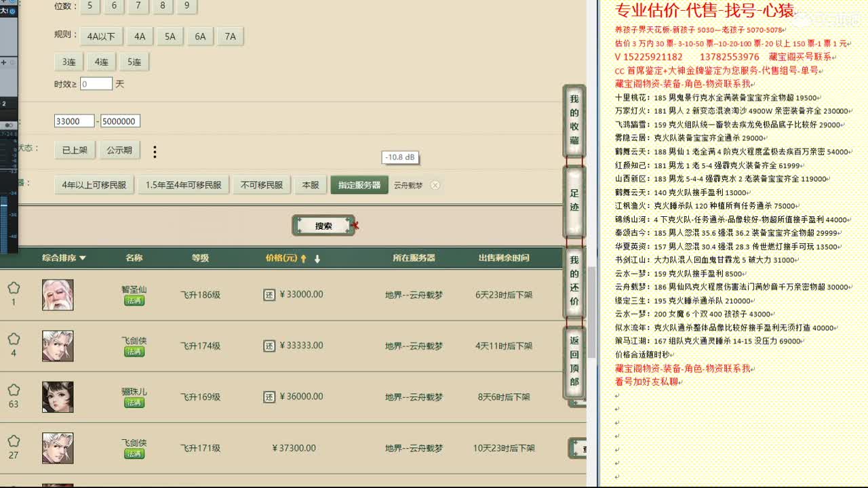Sort by 等级 column header
This screenshot has height=488, width=868.
200,258
